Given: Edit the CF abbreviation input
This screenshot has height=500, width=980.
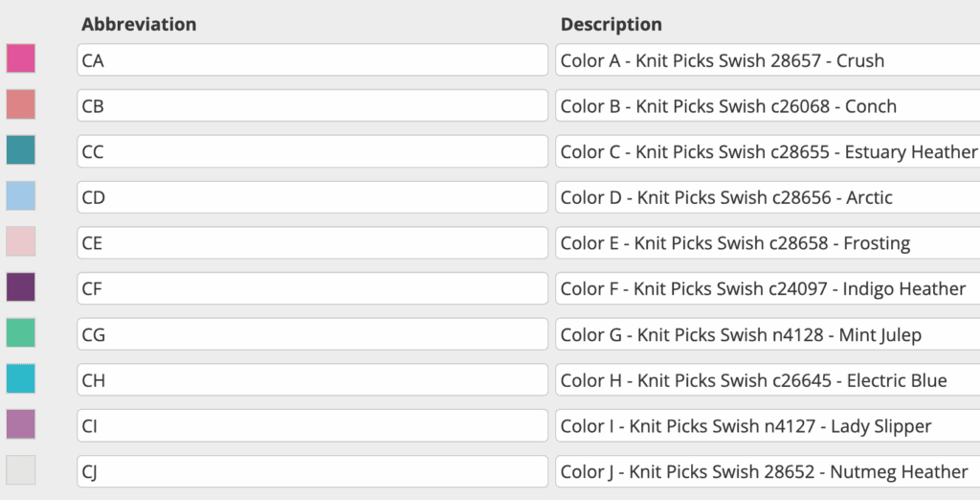Looking at the screenshot, I should [313, 288].
